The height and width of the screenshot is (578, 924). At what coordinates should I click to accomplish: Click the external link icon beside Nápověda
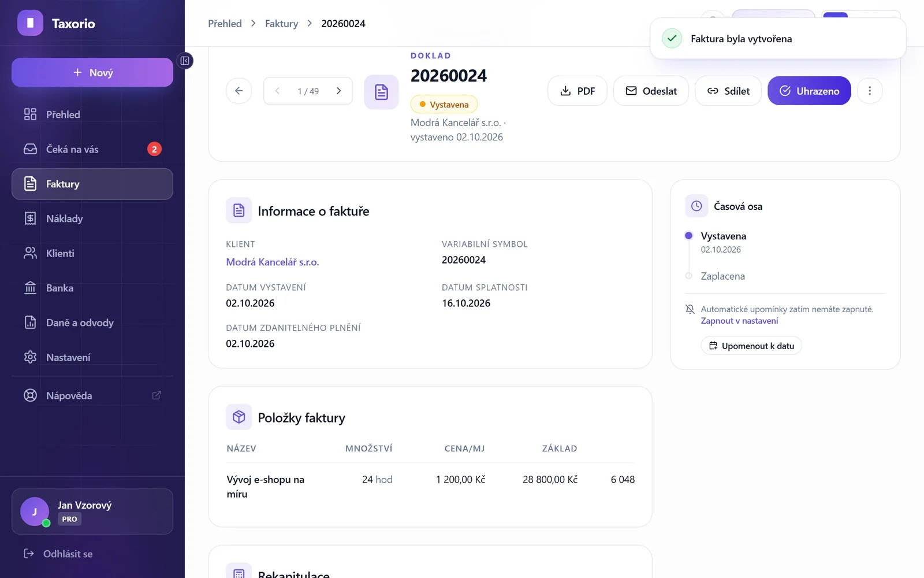pyautogui.click(x=157, y=395)
